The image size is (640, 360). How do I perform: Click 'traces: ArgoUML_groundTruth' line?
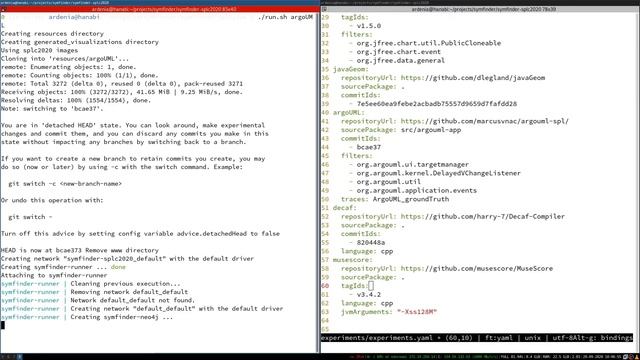395,199
